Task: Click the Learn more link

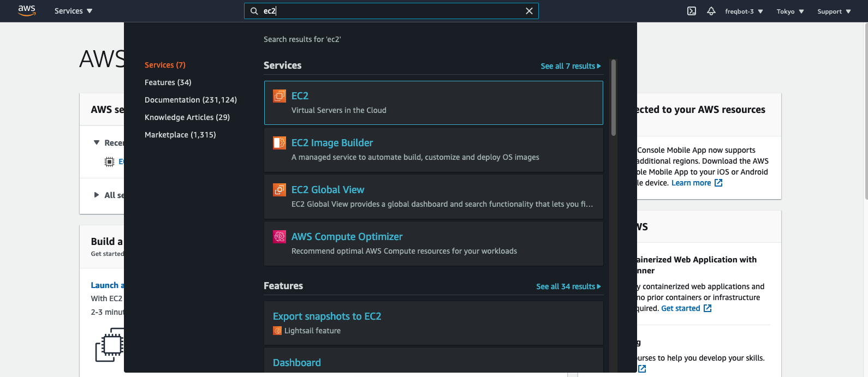Action: coord(691,183)
